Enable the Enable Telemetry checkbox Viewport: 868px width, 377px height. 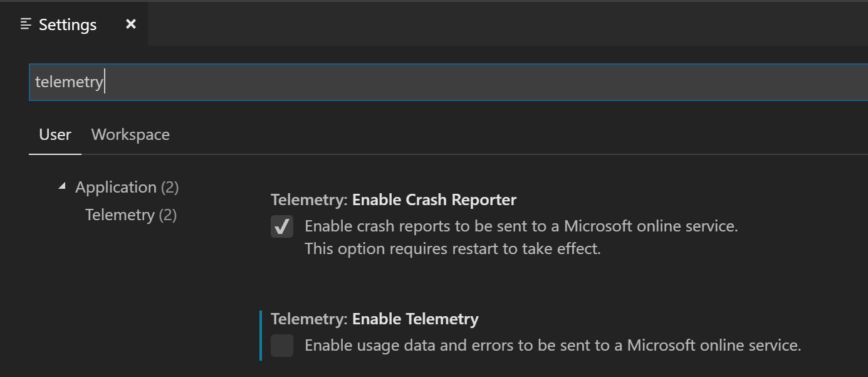[x=281, y=345]
